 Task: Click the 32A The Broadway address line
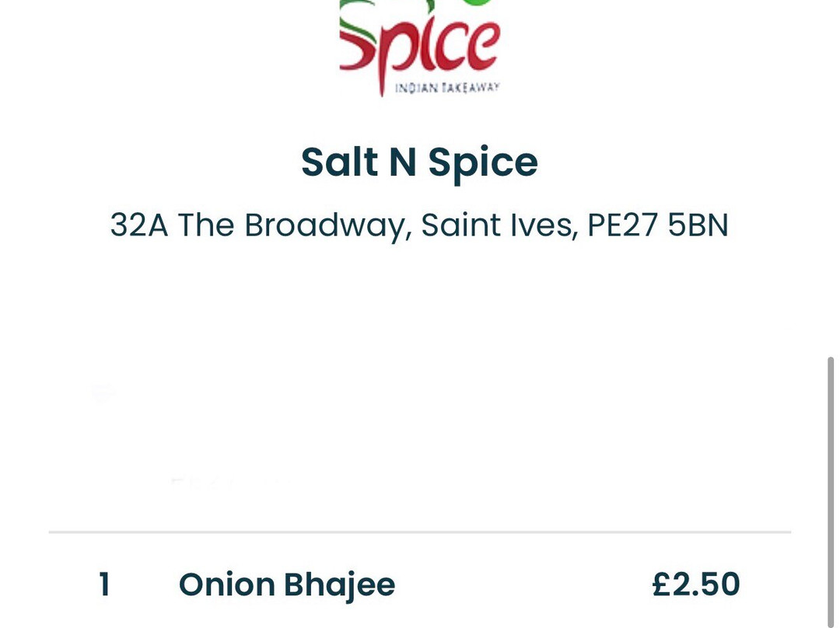click(x=419, y=225)
